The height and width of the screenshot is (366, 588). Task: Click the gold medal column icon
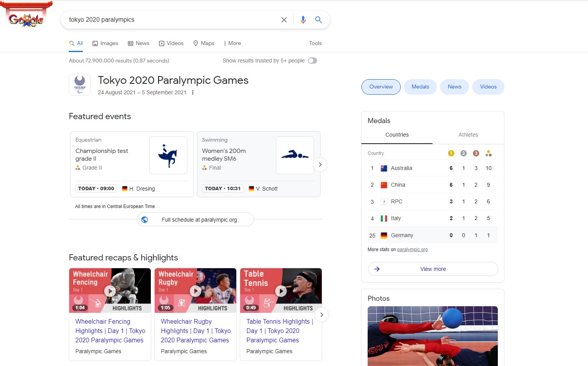click(x=451, y=153)
